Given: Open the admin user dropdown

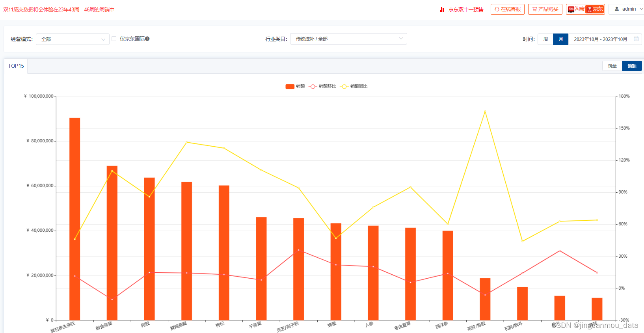Looking at the screenshot, I should (x=628, y=9).
